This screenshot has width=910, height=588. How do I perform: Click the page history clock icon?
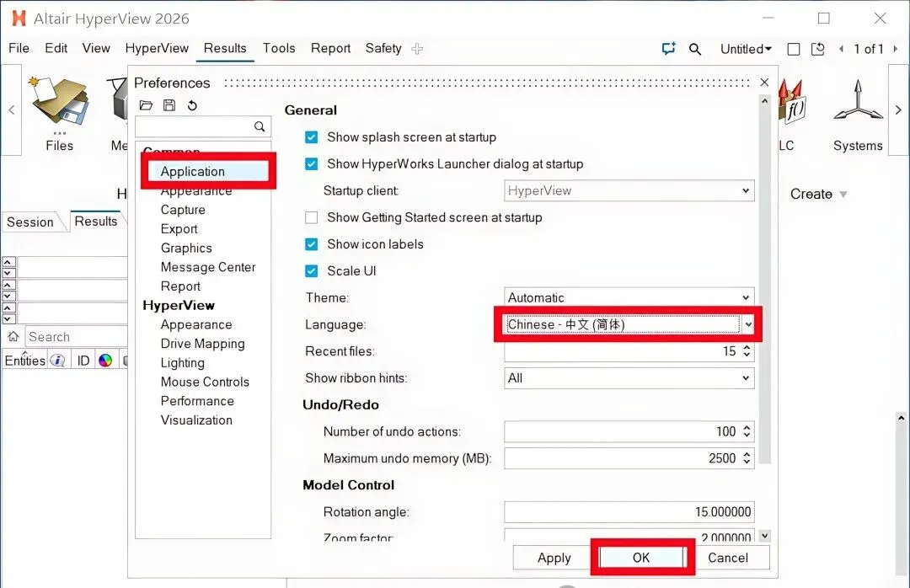817,49
